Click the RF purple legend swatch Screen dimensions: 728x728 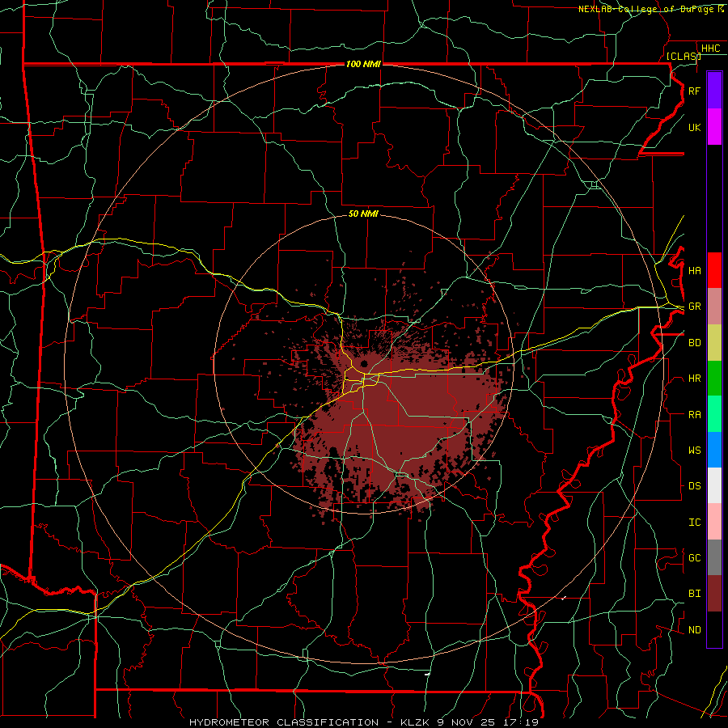(x=714, y=91)
